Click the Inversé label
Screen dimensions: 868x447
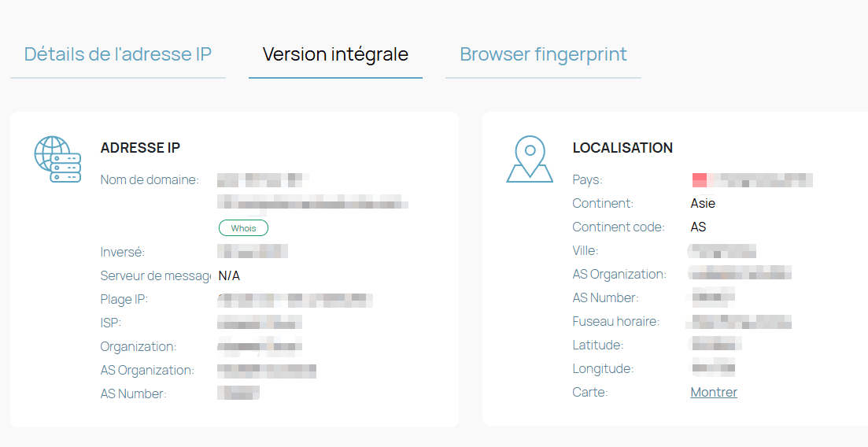(x=123, y=252)
